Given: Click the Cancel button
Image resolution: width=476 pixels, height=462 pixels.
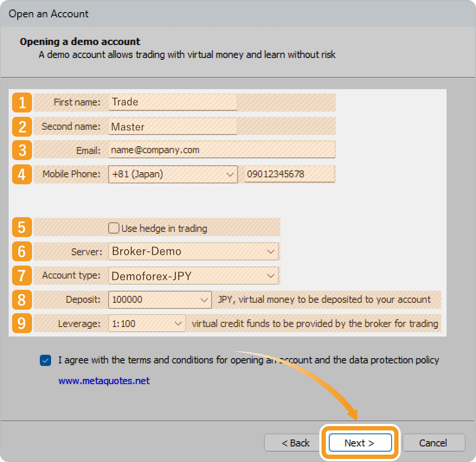Looking at the screenshot, I should click(434, 443).
